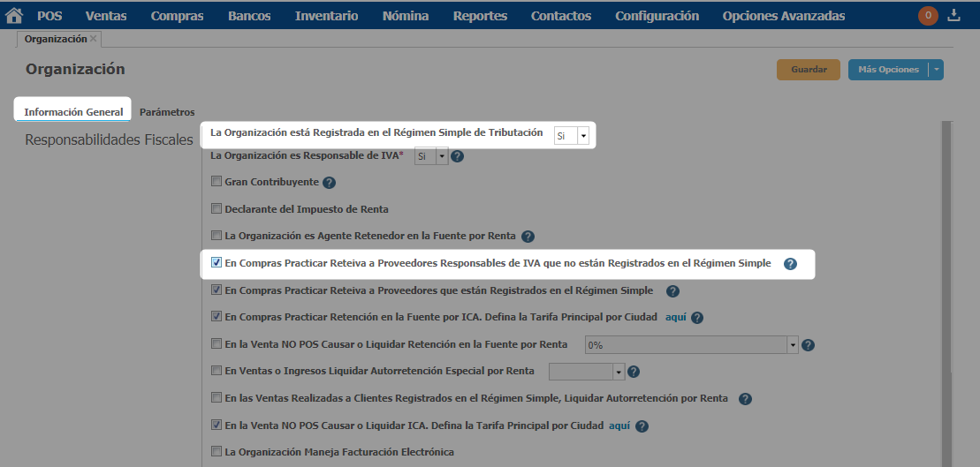The width and height of the screenshot is (980, 467).
Task: Expand the Más Opciones dropdown arrow
Action: pyautogui.click(x=937, y=70)
